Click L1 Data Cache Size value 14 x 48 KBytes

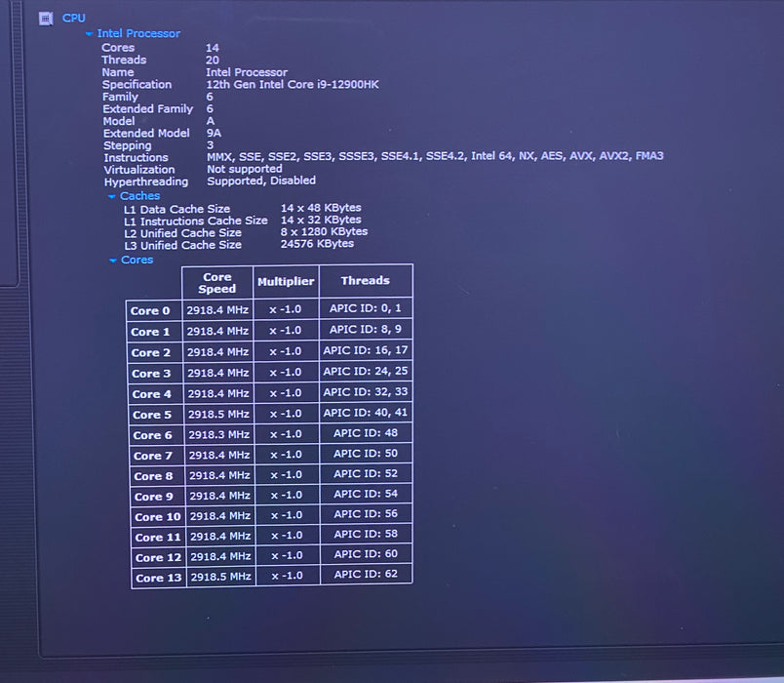(x=321, y=208)
